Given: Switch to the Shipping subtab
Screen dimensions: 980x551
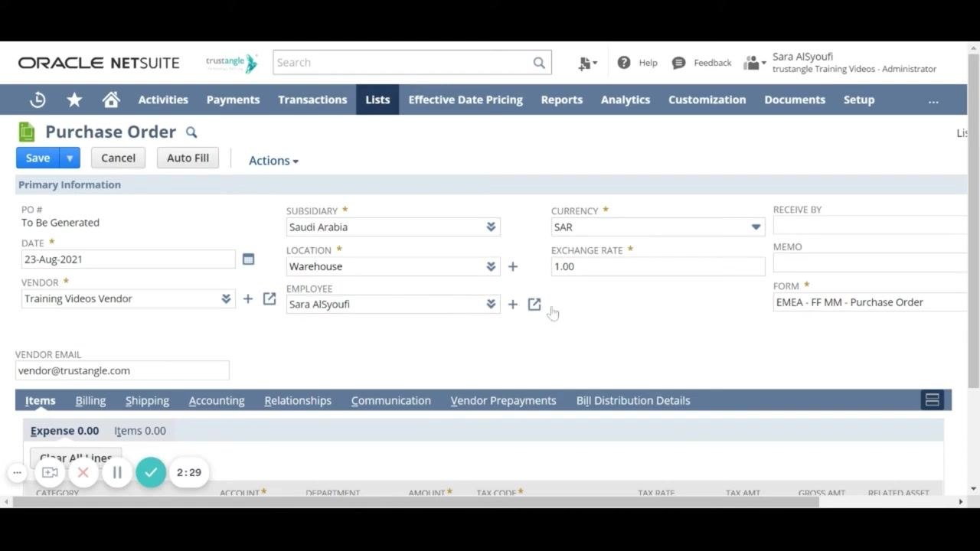Looking at the screenshot, I should (x=147, y=401).
